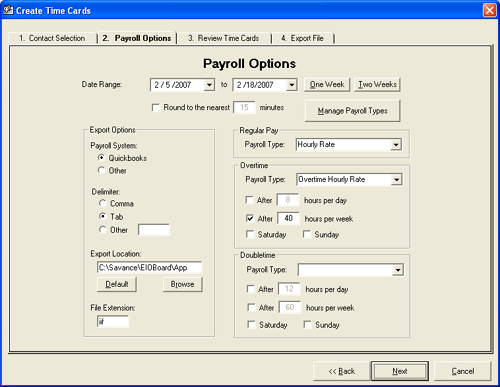
Task: Click the Next button
Action: [400, 371]
